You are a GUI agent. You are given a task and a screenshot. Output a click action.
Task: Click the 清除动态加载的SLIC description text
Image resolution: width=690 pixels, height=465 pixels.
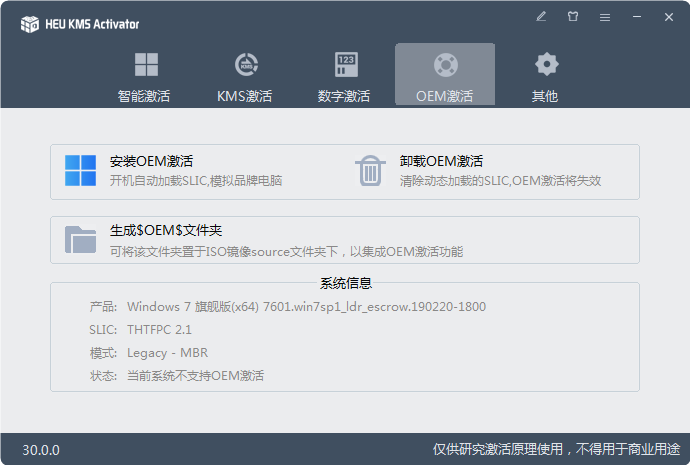(x=500, y=181)
